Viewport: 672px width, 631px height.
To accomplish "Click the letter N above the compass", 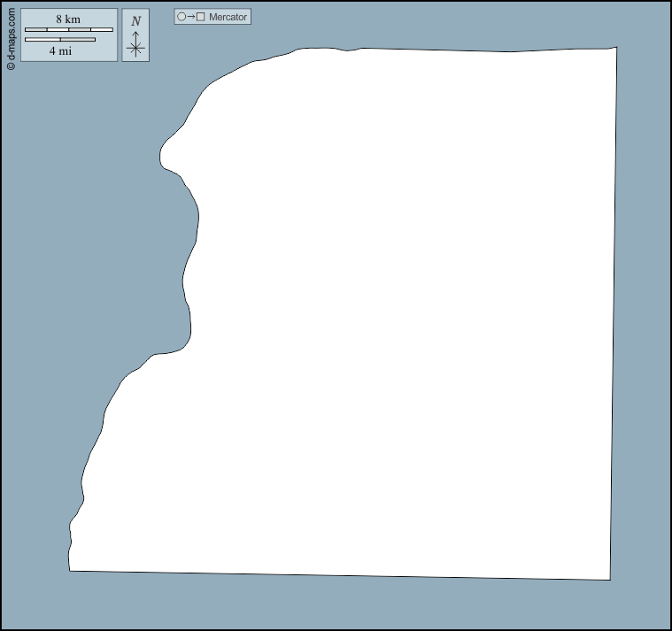I will 135,21.
